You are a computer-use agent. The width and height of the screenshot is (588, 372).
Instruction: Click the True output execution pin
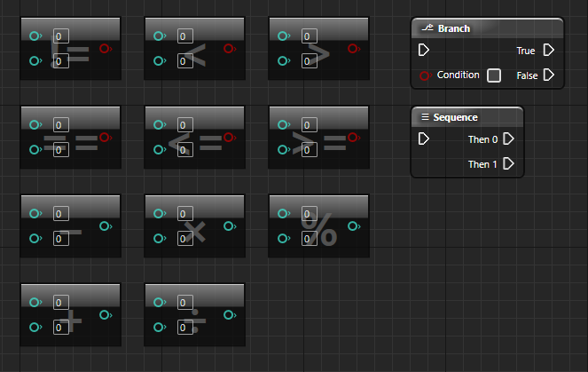(x=549, y=50)
